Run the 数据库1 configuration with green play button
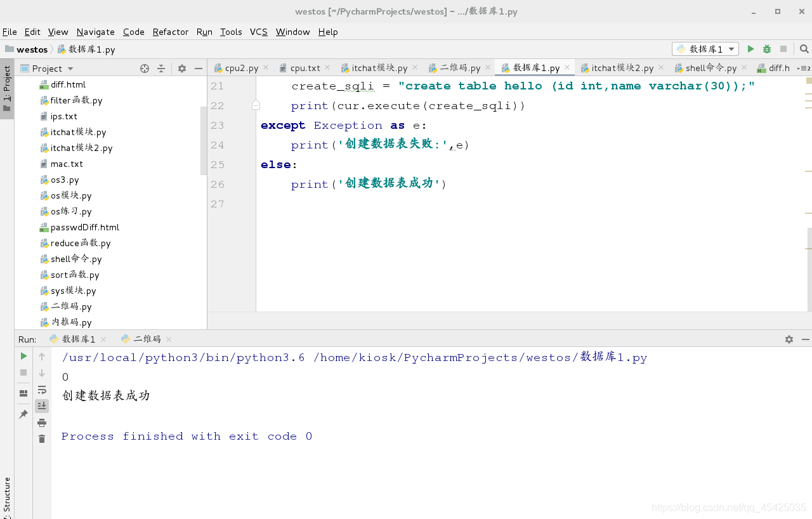812x519 pixels. [750, 49]
